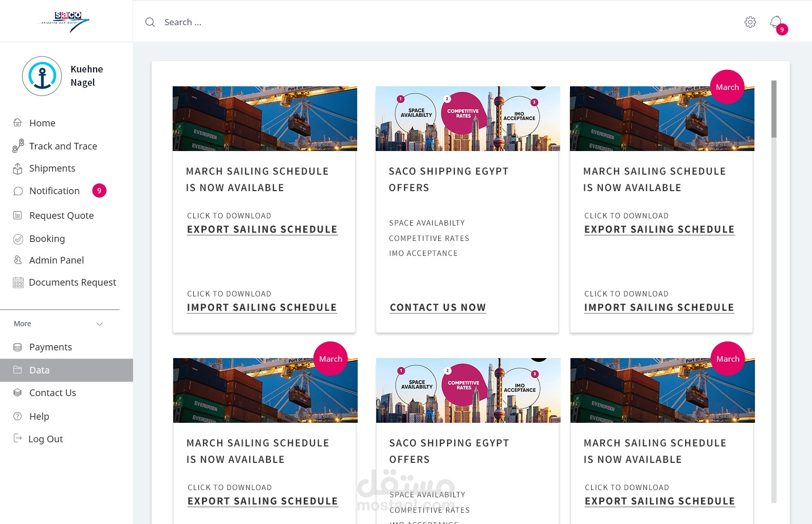The height and width of the screenshot is (524, 812).
Task: Click IMO Acceptance text in top offers card
Action: pyautogui.click(x=423, y=253)
